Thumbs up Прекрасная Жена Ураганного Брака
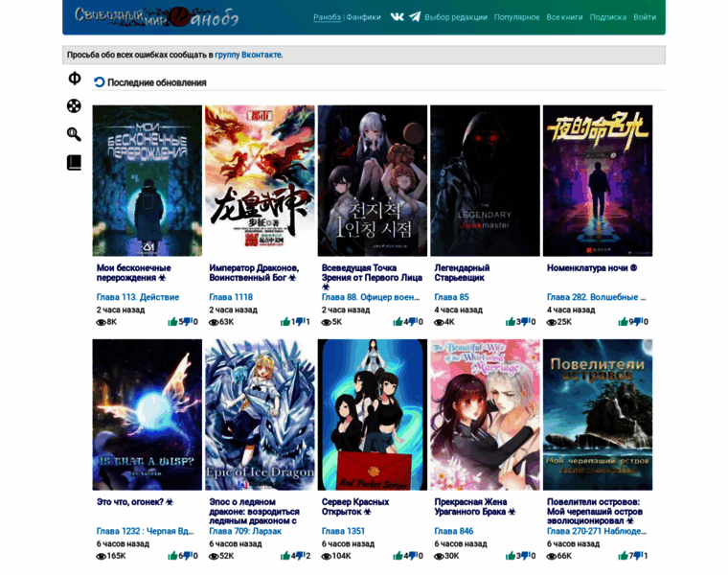This screenshot has width=728, height=575. [x=511, y=556]
